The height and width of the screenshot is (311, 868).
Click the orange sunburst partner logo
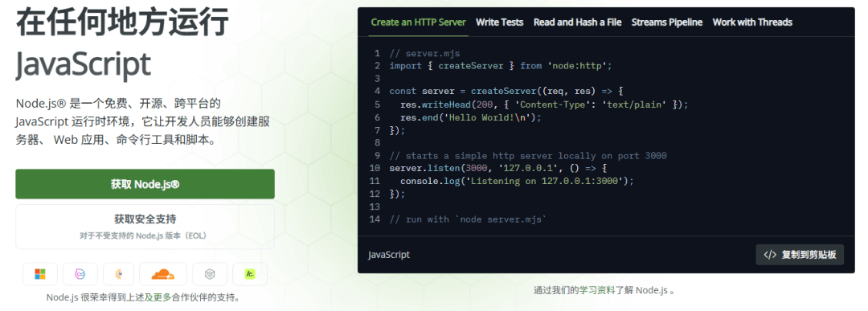click(x=118, y=274)
